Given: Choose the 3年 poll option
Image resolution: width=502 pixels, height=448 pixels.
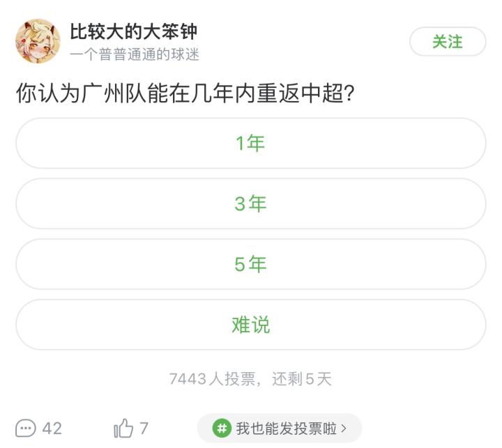Looking at the screenshot, I should [x=251, y=203].
